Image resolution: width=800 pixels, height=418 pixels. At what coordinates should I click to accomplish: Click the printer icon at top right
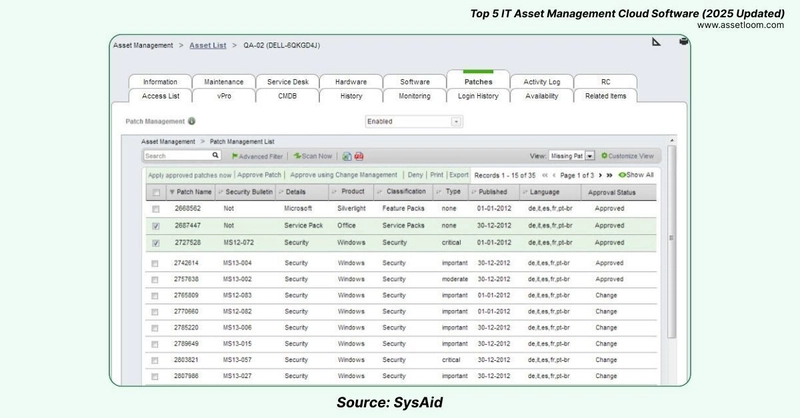[684, 41]
